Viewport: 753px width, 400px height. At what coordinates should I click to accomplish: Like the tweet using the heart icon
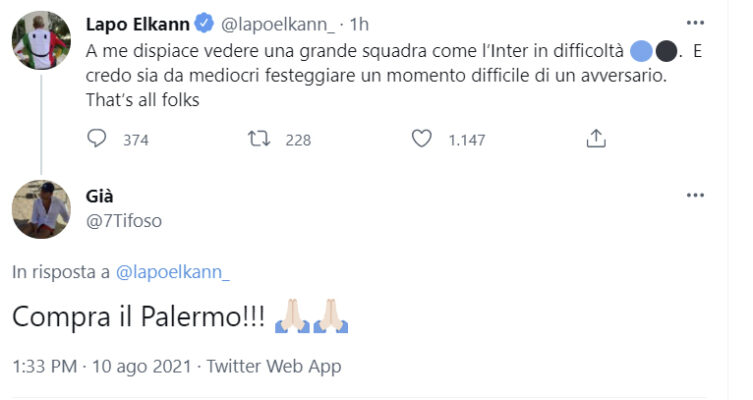[422, 140]
